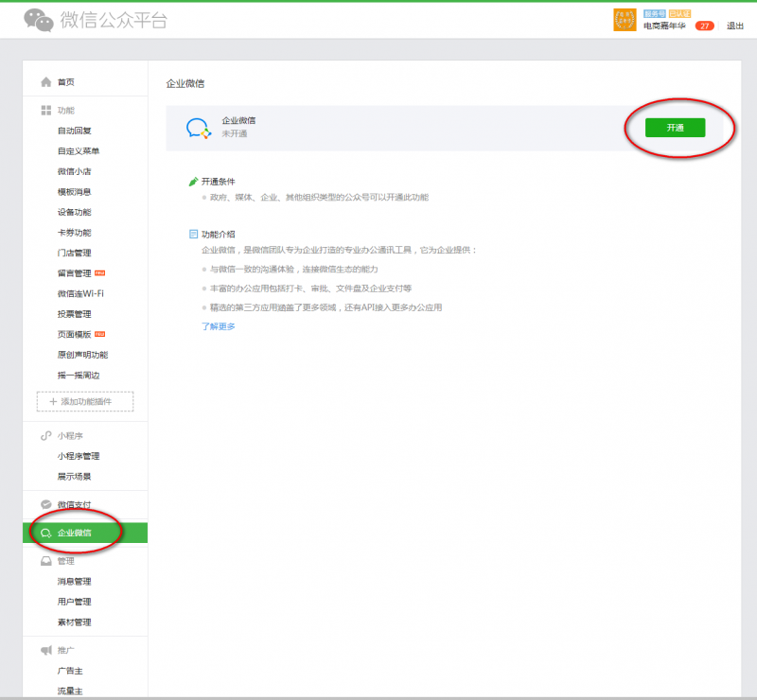Open 卡券功能 menu item
Screen dimensions: 757x700
click(x=75, y=233)
